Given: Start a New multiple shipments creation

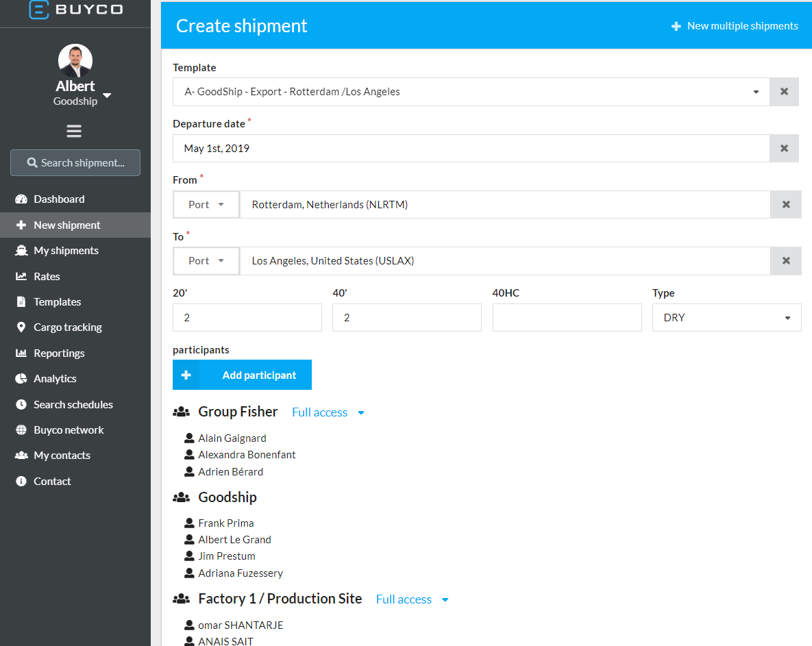Looking at the screenshot, I should (735, 25).
